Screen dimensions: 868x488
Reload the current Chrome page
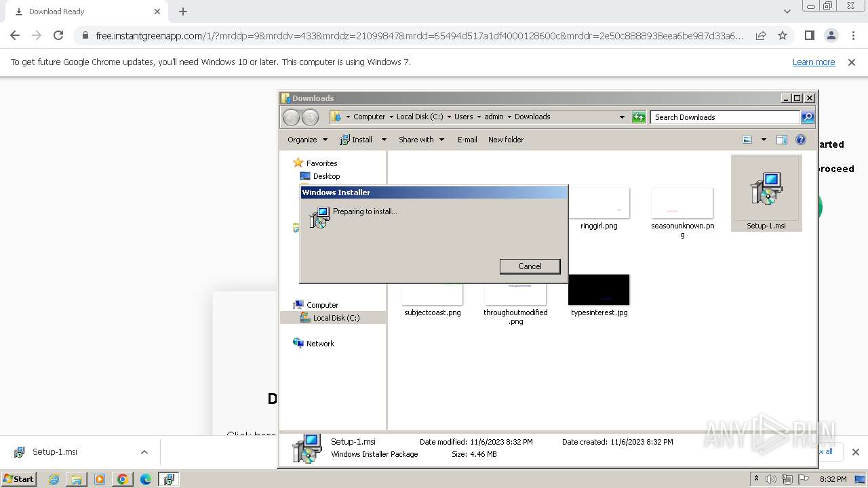tap(58, 35)
